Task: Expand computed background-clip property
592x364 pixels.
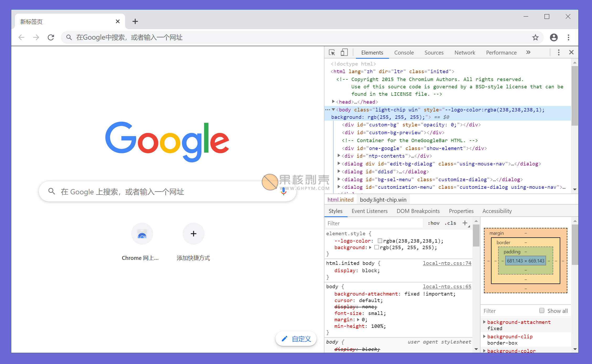Action: 484,336
